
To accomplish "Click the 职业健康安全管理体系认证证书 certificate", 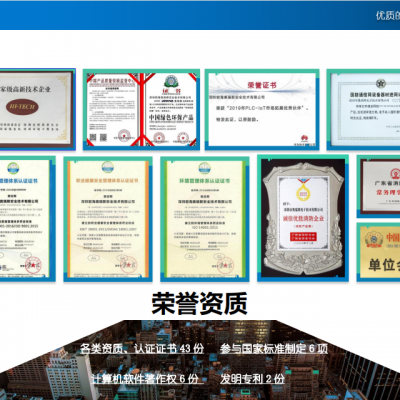I will click(108, 219).
